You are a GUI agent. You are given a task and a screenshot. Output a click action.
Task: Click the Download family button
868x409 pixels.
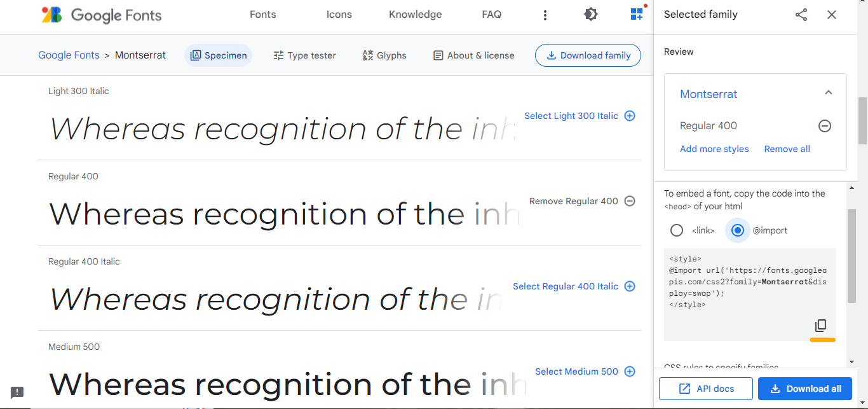[588, 55]
